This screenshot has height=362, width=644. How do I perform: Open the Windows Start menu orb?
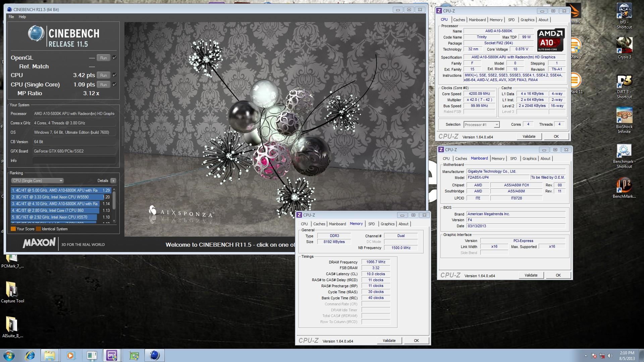(x=9, y=355)
